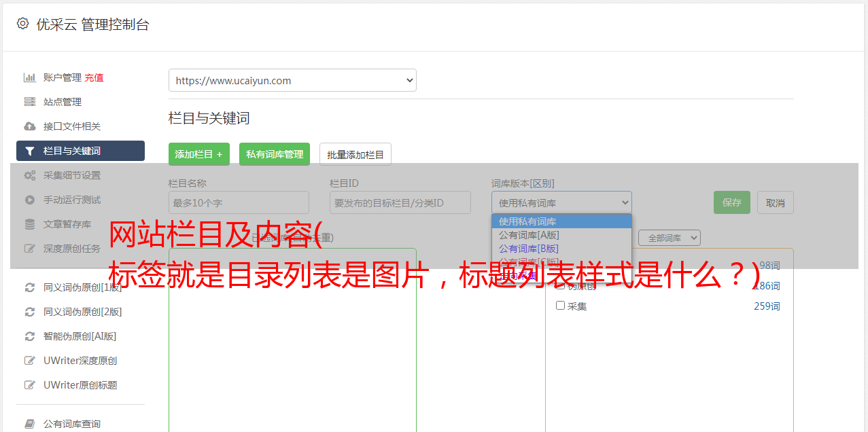Open UWriter原创标题 in the sidebar
Viewport: 868px width, 432px height.
tap(80, 385)
